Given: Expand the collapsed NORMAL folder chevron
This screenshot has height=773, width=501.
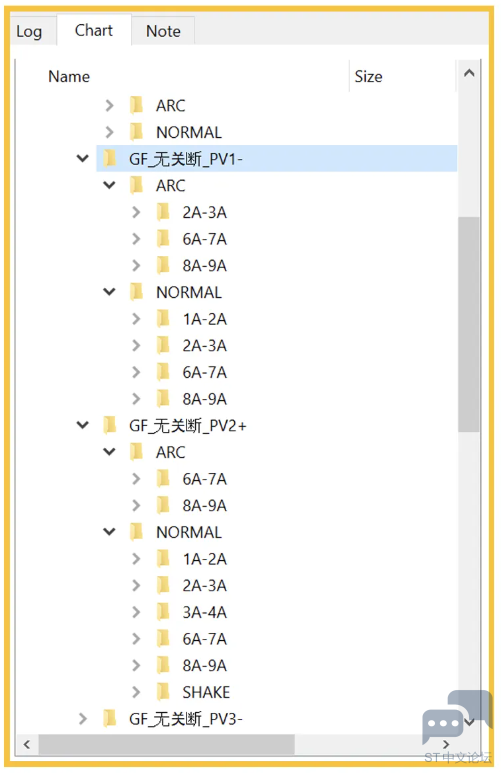Looking at the screenshot, I should (x=109, y=132).
